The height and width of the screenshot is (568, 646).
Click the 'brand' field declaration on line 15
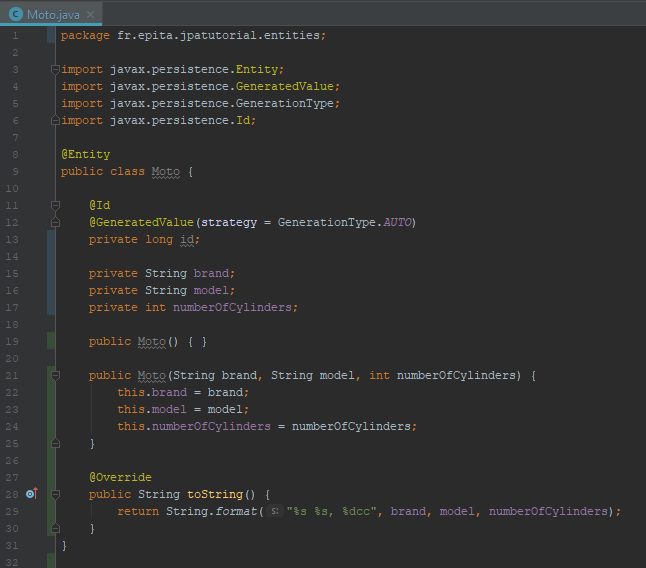coord(211,273)
